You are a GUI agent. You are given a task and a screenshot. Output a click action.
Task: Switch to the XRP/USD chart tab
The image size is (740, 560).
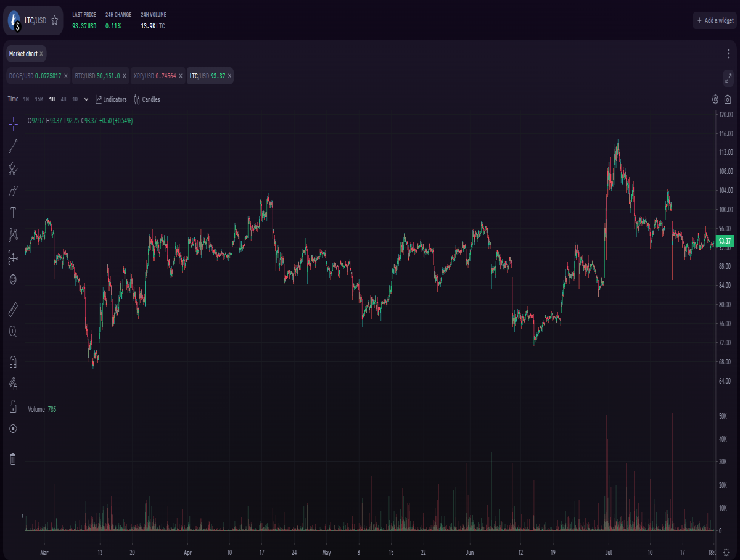[158, 76]
